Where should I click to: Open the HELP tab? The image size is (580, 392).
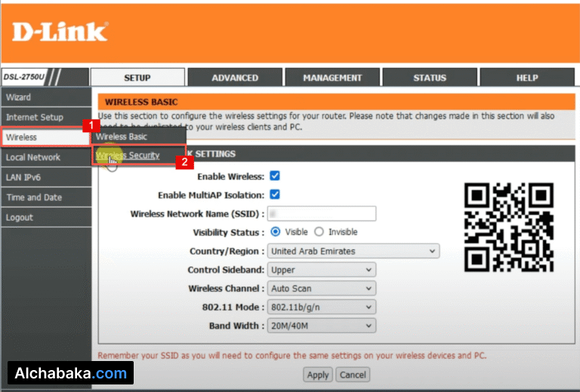[x=527, y=78]
